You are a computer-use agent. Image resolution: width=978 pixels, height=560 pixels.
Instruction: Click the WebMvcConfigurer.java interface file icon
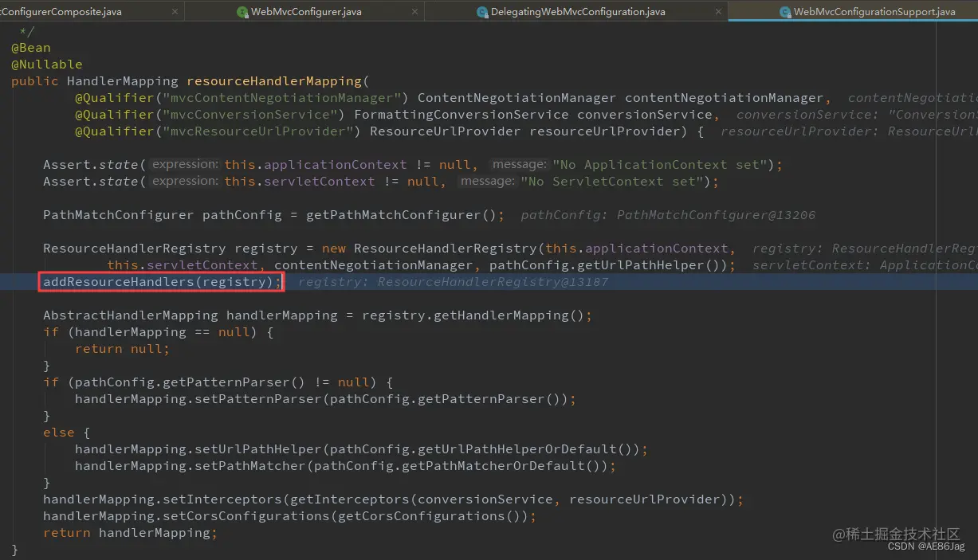point(242,12)
